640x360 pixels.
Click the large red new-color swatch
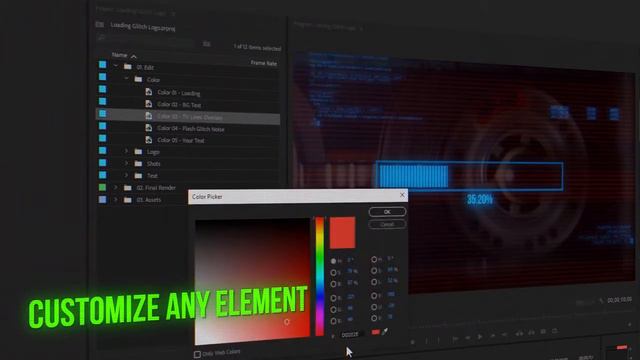point(342,232)
